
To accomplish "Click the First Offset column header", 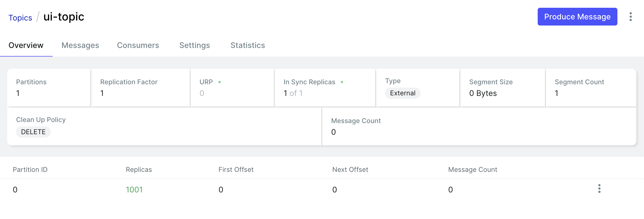I will coord(236,170).
